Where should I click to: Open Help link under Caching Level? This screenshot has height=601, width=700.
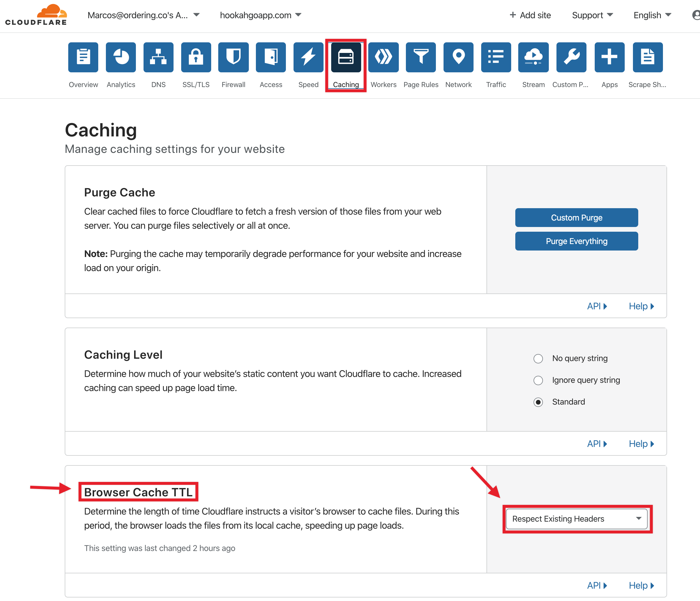click(x=641, y=444)
